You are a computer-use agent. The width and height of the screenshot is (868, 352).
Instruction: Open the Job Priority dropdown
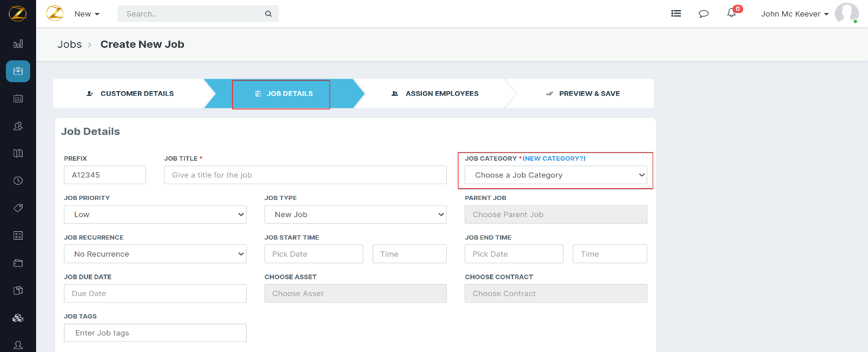tap(155, 215)
